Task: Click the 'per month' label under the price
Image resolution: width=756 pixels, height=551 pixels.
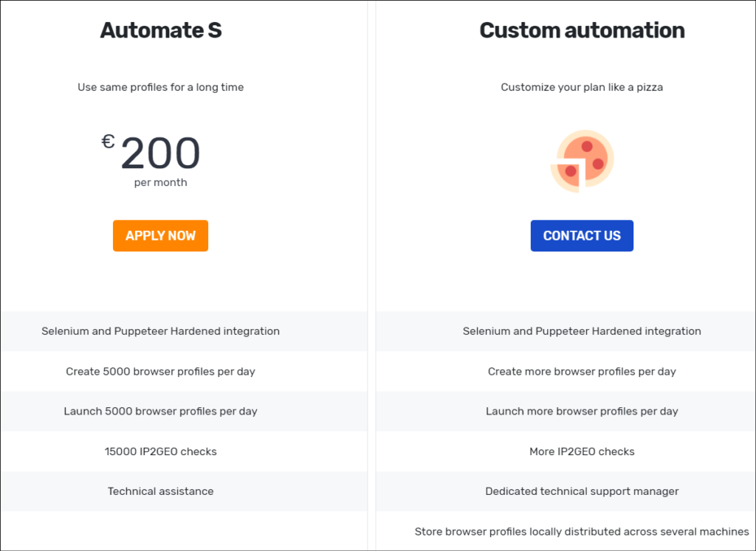Action: (x=160, y=182)
